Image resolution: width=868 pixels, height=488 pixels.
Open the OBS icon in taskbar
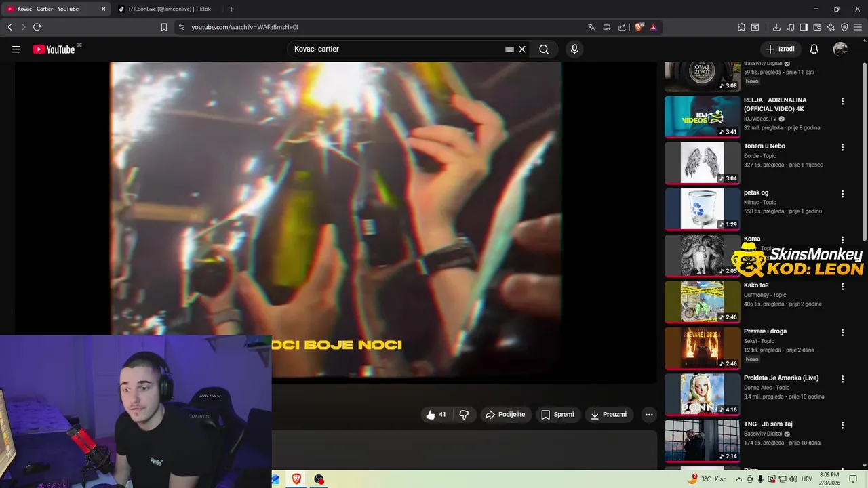319,479
